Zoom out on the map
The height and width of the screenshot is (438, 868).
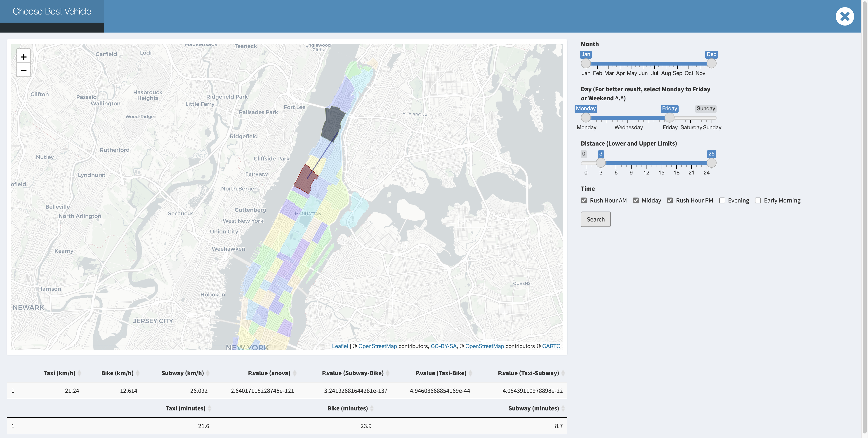coord(24,70)
